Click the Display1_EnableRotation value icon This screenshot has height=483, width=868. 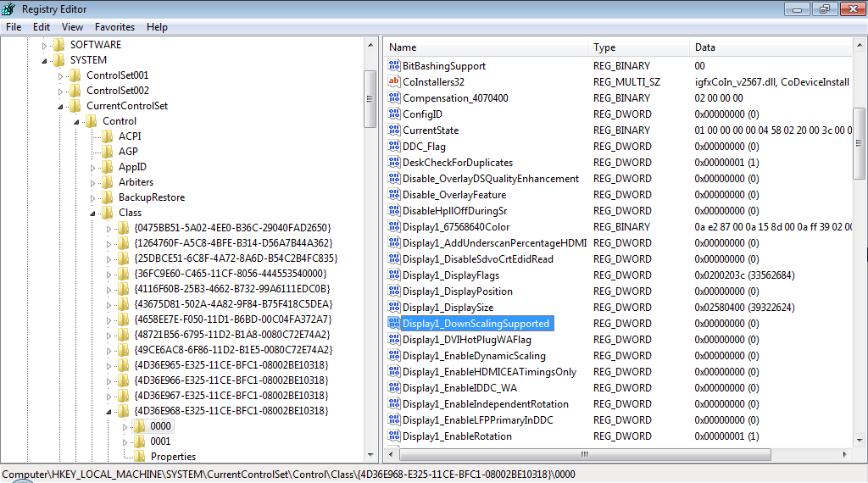(x=393, y=436)
